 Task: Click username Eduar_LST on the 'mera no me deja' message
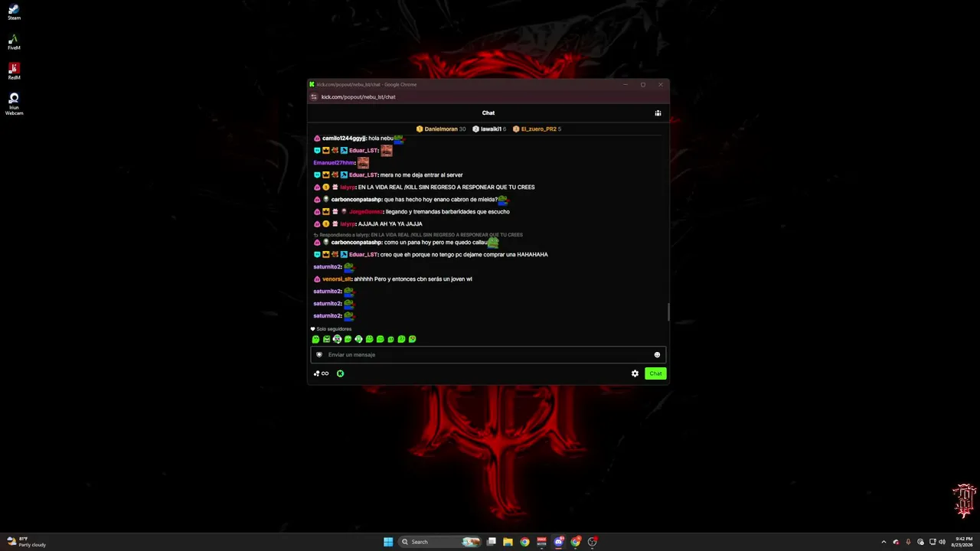tap(363, 175)
